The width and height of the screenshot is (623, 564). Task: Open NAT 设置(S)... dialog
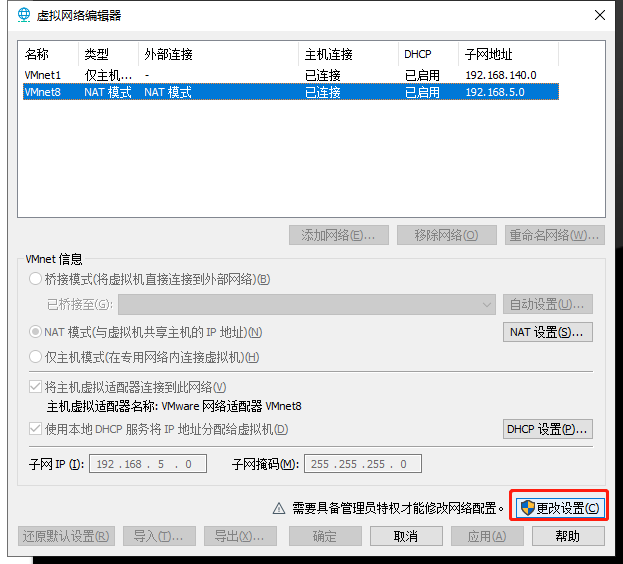548,332
